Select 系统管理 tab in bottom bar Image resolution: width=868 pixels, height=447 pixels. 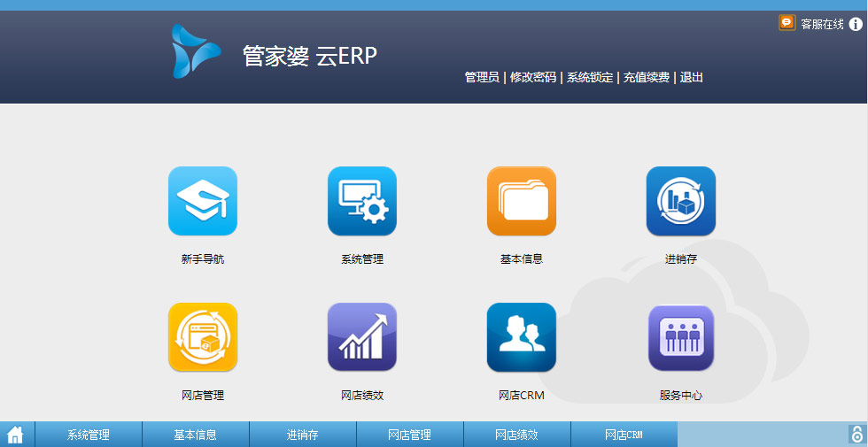[89, 435]
